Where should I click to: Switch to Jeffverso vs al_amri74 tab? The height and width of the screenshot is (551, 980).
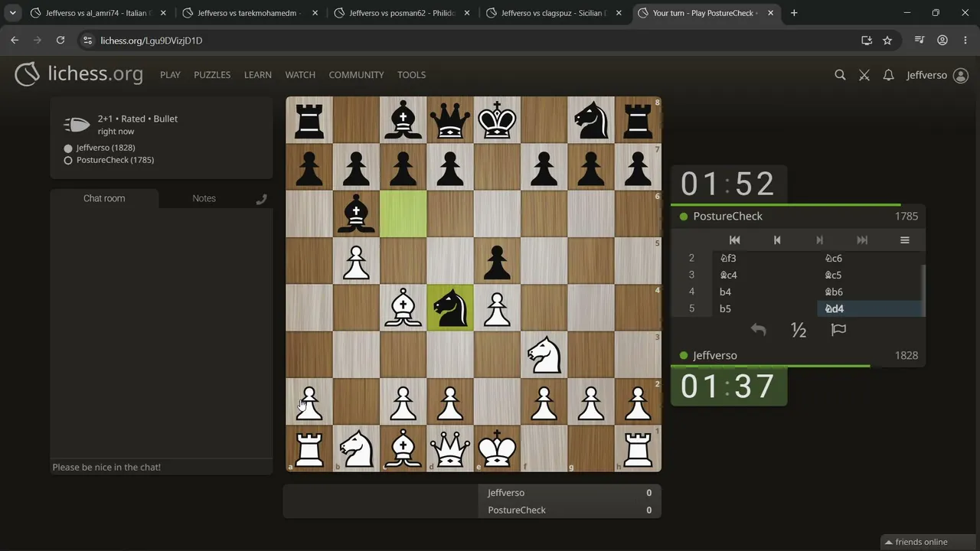pyautogui.click(x=98, y=13)
